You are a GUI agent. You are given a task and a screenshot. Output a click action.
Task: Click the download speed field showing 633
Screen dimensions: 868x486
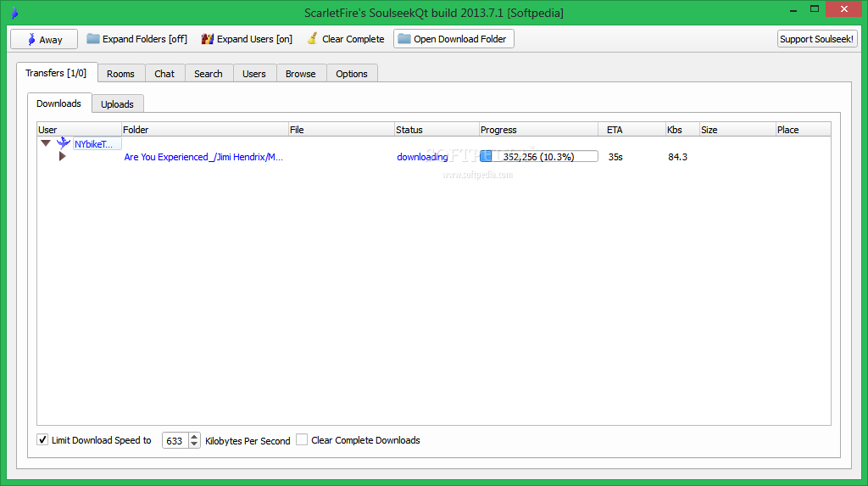point(175,440)
